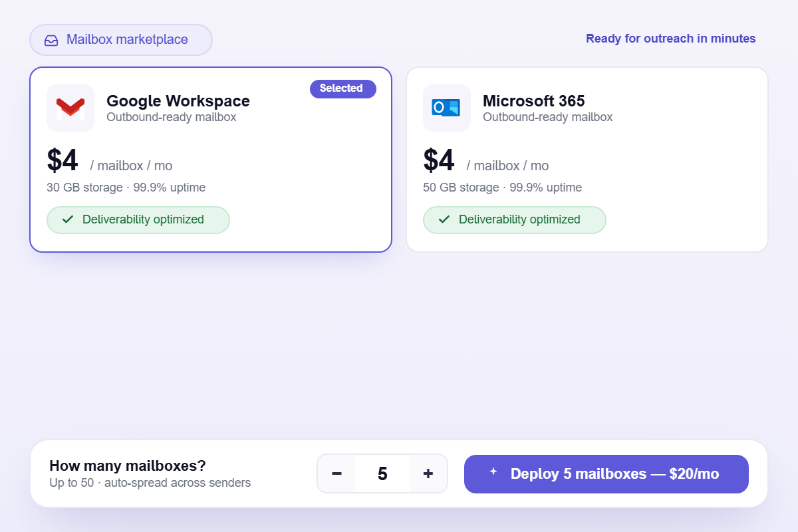Click 'Outbound-ready mailbox' under Microsoft 365
This screenshot has width=798, height=532.
548,117
